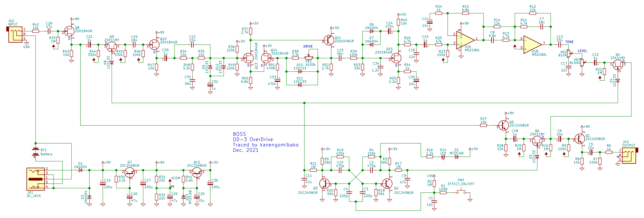Click the 'EFFECT_ON/OFF' switch label
This screenshot has height=218, width=644.
[x=461, y=184]
